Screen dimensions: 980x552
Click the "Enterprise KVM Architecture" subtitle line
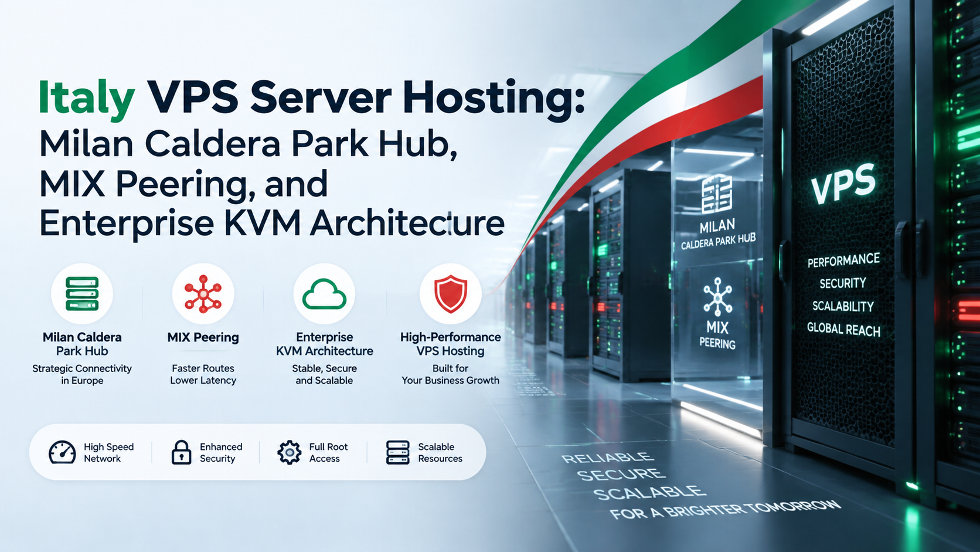(x=272, y=223)
